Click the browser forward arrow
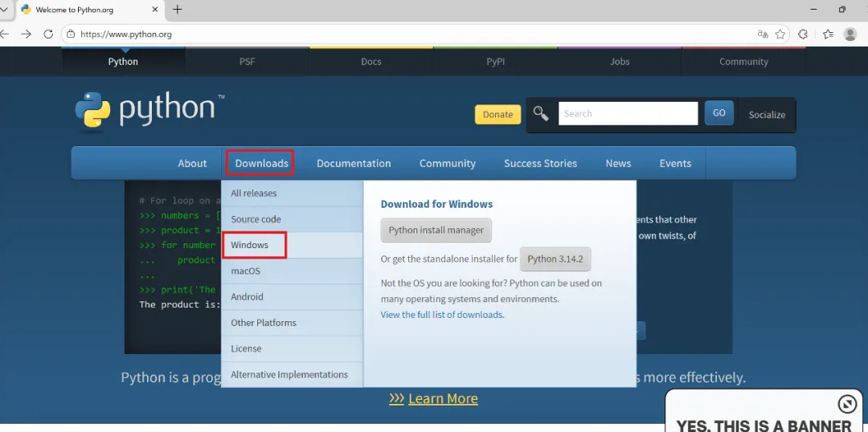This screenshot has width=868, height=432. pos(26,35)
